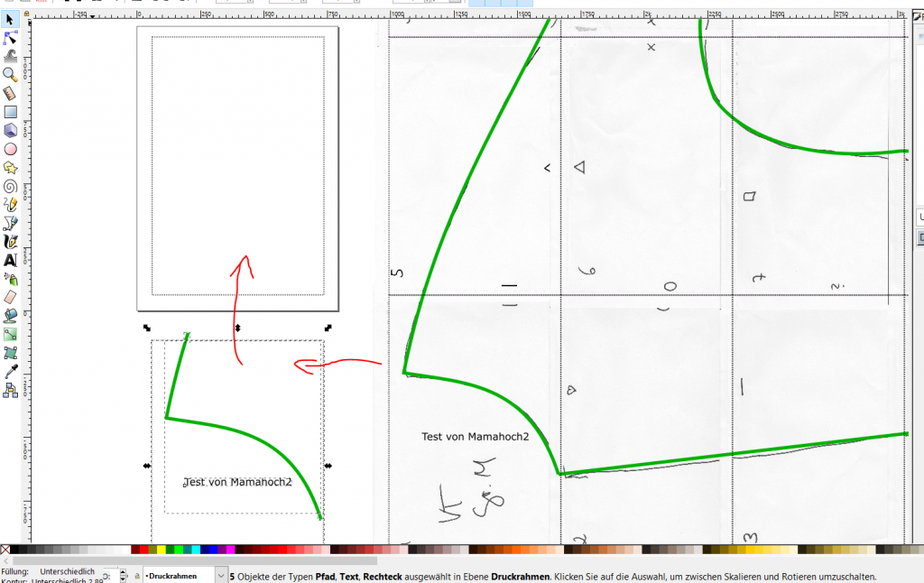Toggle lock on the Druckrahmen layer
924x583 pixels.
coord(135,575)
